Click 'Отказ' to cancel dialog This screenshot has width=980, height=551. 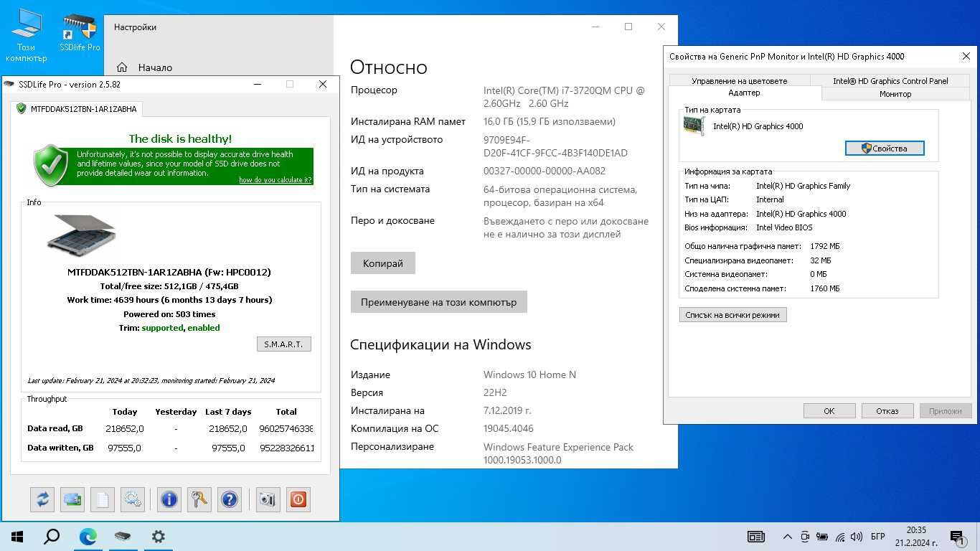click(x=887, y=411)
